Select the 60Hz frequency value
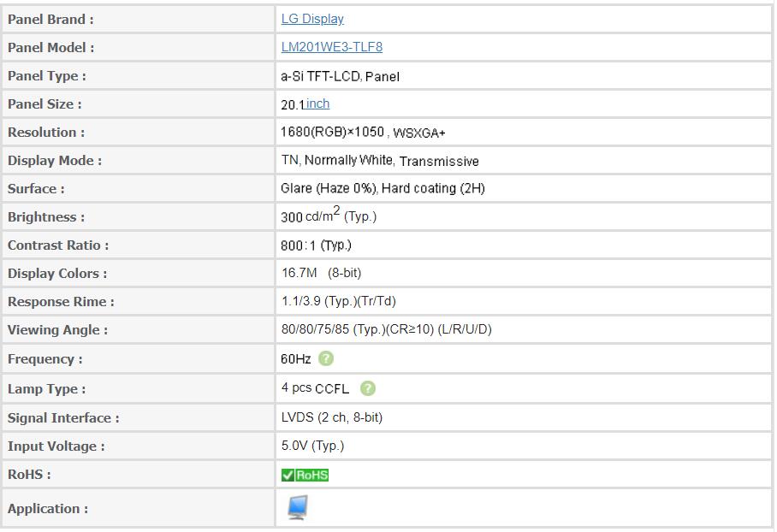 tap(296, 358)
